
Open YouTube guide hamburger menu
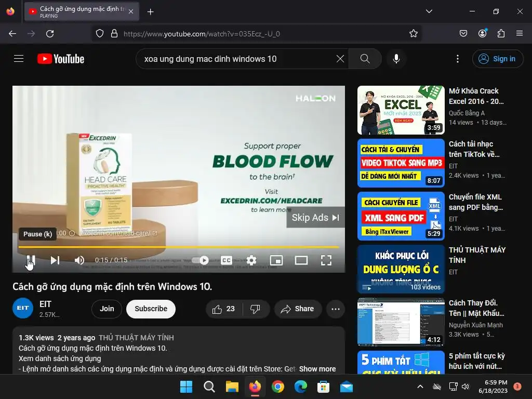tap(19, 59)
